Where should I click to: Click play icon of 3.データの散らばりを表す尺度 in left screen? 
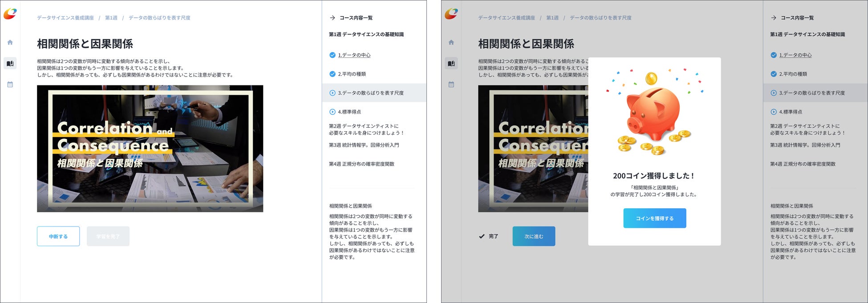tap(332, 93)
